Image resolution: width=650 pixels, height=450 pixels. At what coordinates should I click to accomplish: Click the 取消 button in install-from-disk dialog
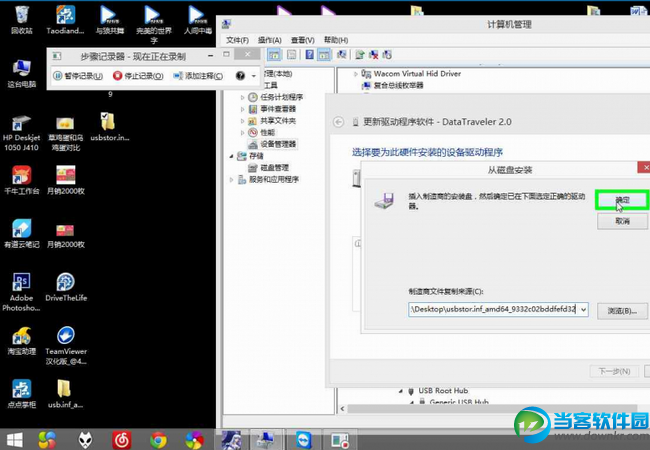pos(622,221)
